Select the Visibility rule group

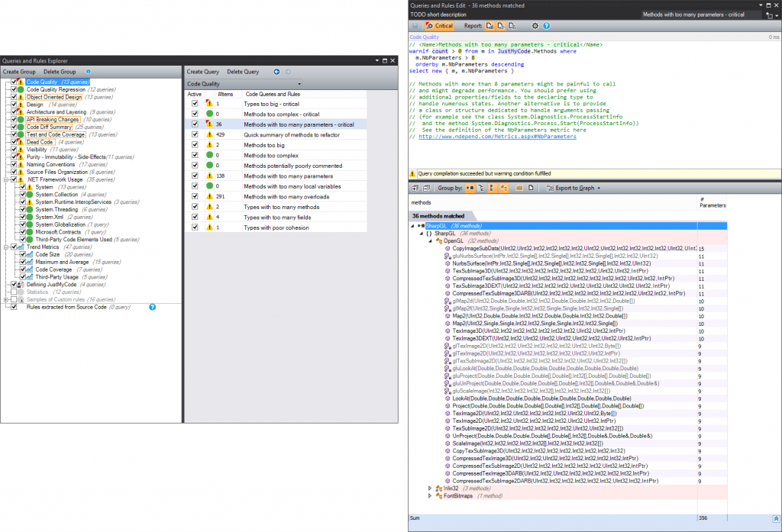[37, 149]
